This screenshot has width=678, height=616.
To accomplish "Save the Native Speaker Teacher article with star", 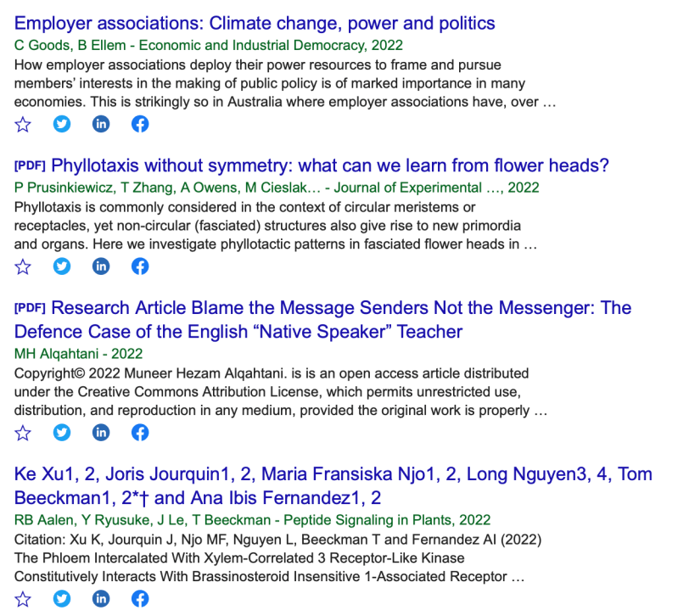I will (x=23, y=433).
